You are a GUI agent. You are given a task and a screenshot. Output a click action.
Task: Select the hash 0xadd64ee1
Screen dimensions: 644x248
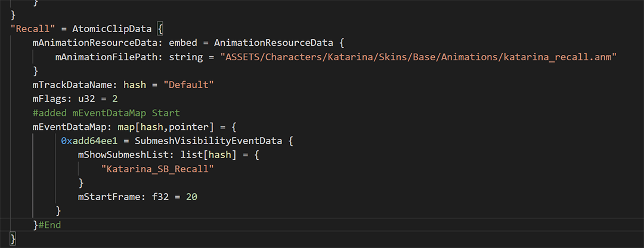89,141
